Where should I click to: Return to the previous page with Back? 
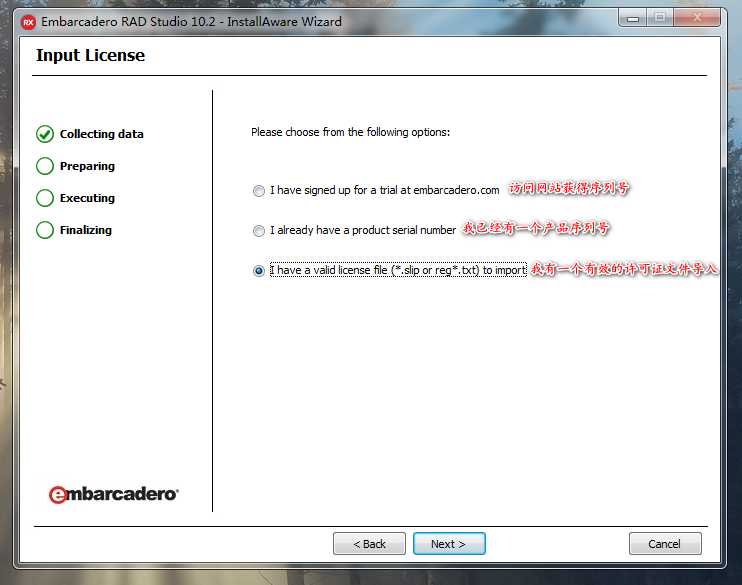pyautogui.click(x=369, y=544)
